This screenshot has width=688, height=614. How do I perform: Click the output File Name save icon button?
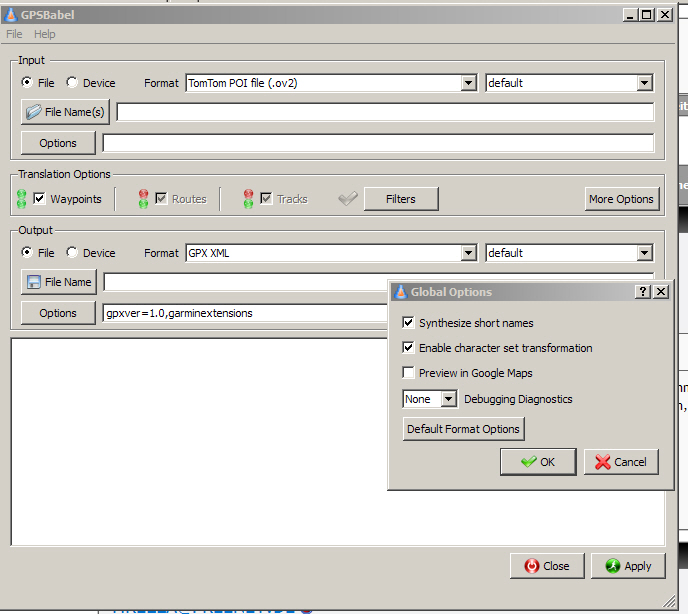point(59,282)
